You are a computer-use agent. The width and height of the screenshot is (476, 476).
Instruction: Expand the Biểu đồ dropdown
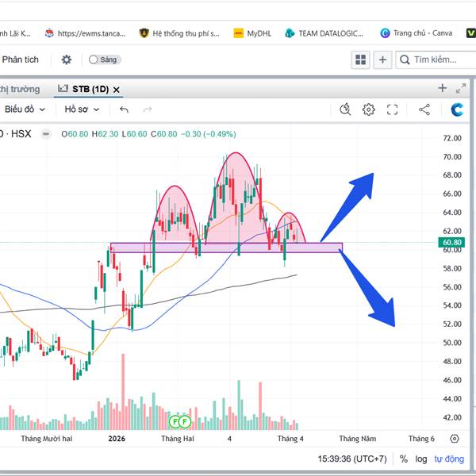[x=25, y=109]
